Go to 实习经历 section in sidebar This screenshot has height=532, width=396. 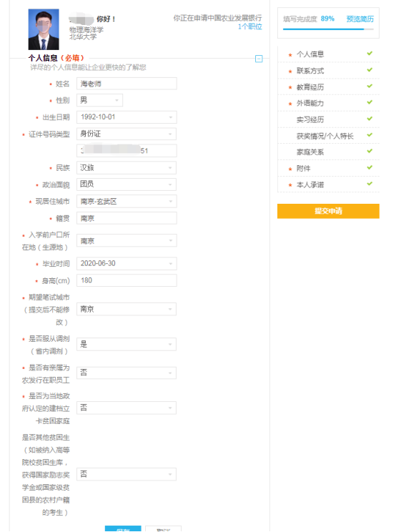(310, 119)
